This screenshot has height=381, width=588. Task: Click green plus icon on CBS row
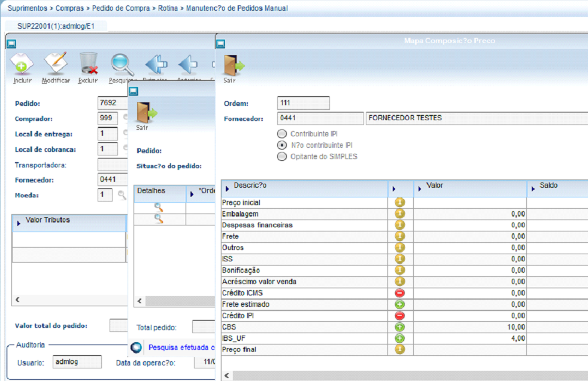400,327
